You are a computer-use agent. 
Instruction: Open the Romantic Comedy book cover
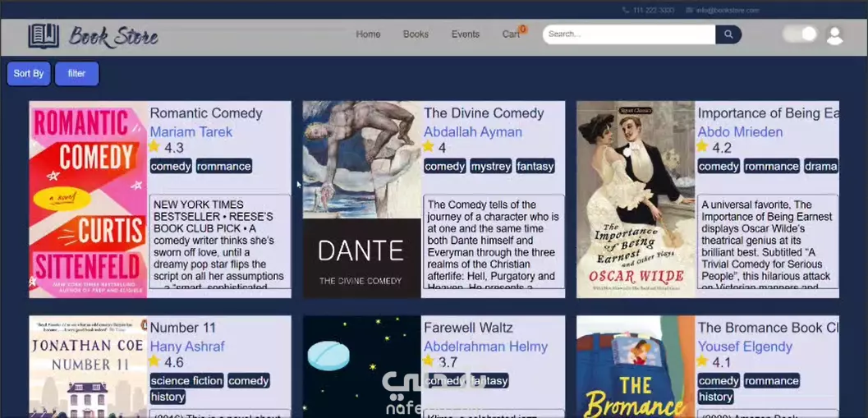click(x=88, y=200)
